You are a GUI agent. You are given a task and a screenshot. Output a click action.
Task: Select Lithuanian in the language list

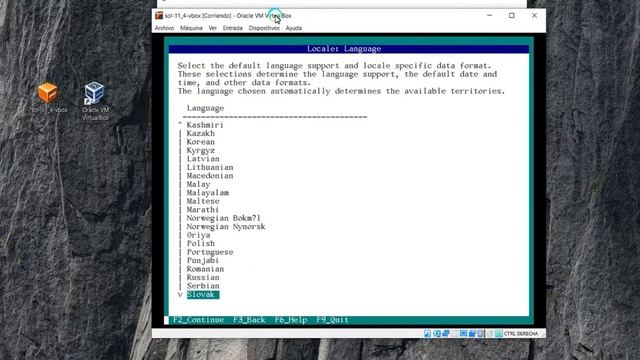pyautogui.click(x=210, y=167)
